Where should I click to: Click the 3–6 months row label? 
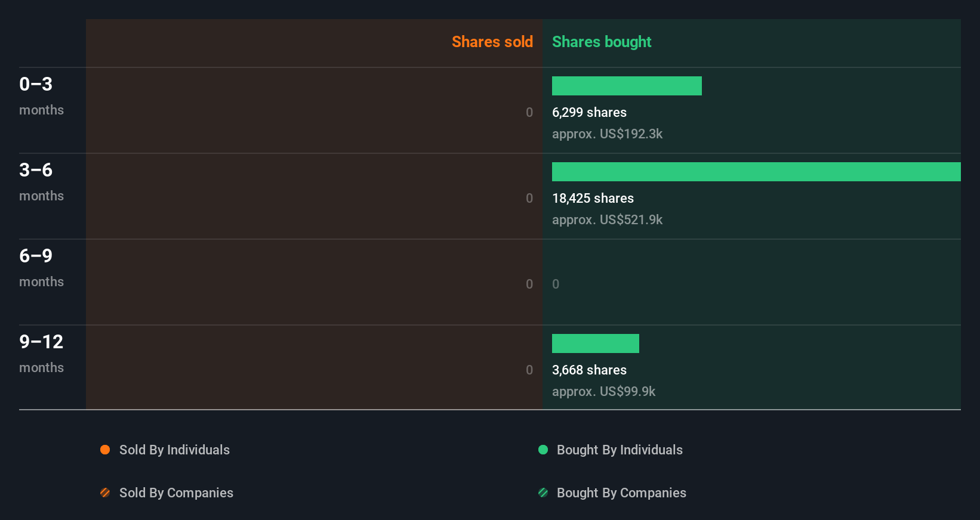pos(41,181)
